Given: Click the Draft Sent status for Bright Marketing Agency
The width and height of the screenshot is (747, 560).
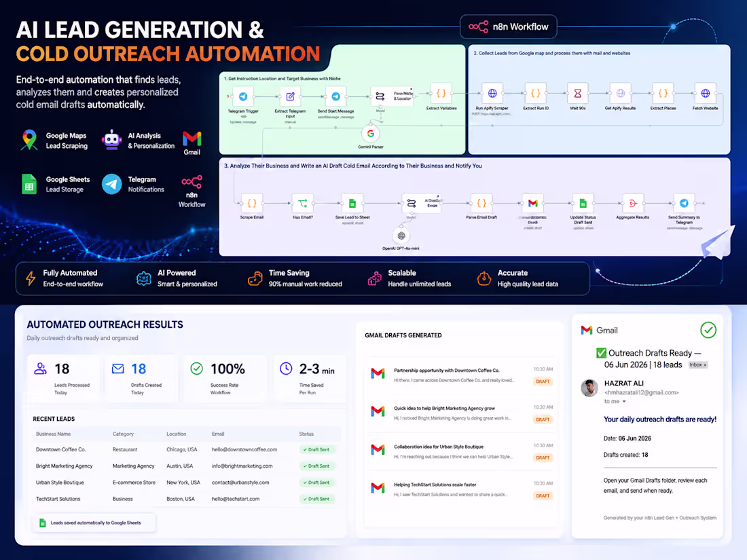Looking at the screenshot, I should tap(317, 466).
